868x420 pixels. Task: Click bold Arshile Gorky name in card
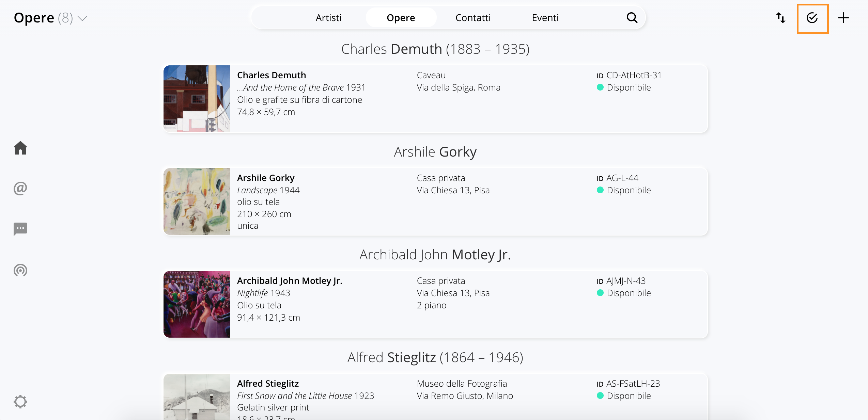(x=266, y=178)
